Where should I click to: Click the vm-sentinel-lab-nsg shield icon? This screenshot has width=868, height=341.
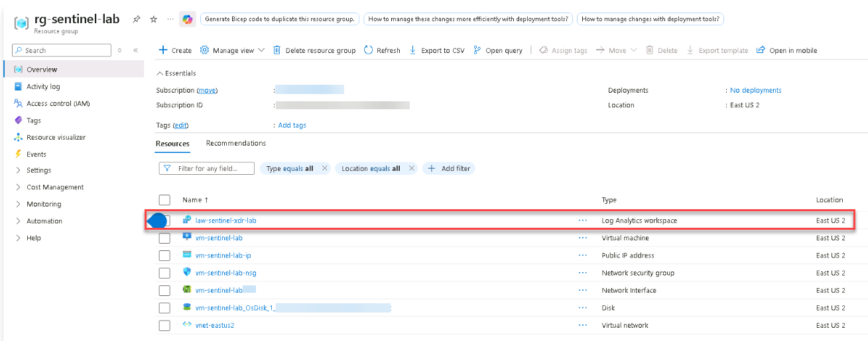[187, 273]
